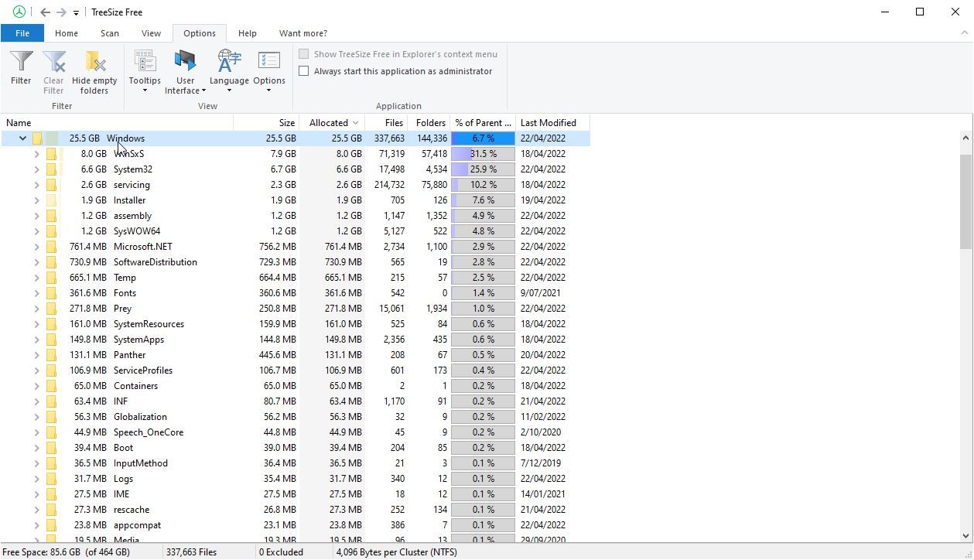Click the Clear Filter icon
974x560 pixels.
[x=53, y=63]
